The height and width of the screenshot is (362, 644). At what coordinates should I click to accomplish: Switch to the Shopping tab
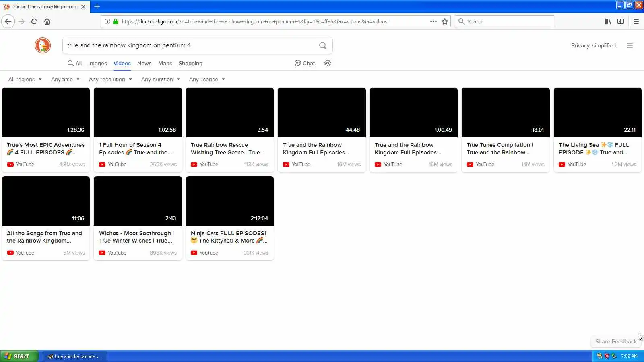click(190, 63)
